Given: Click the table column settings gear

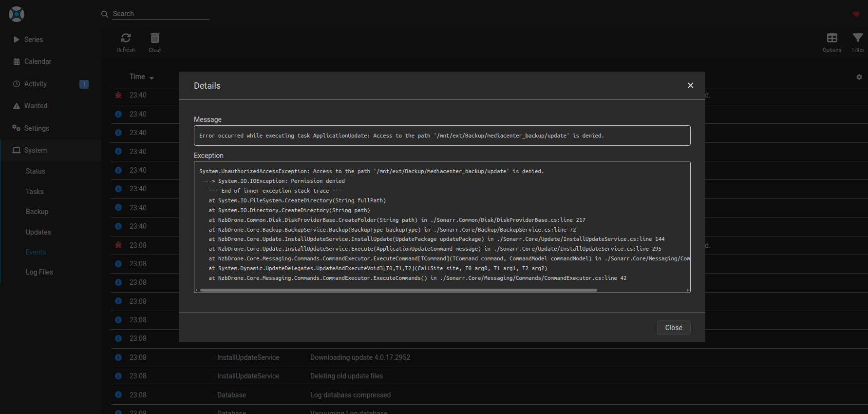Looking at the screenshot, I should tap(859, 77).
